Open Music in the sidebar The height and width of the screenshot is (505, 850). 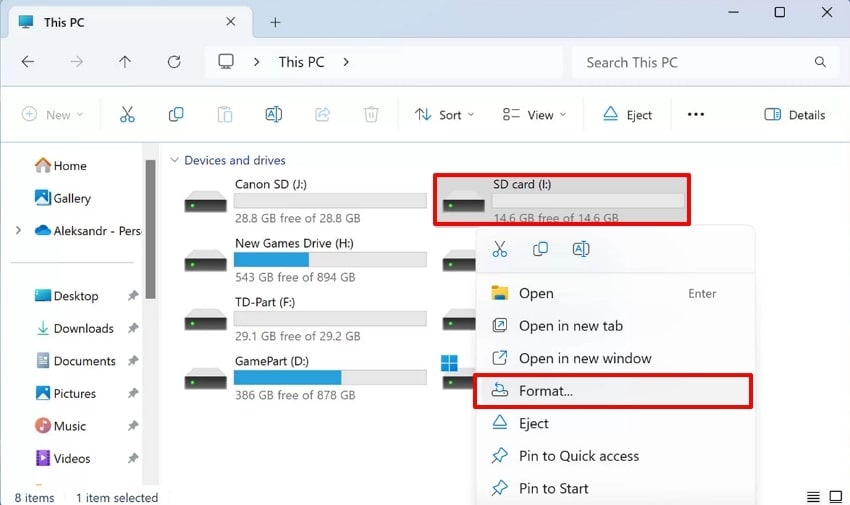pyautogui.click(x=60, y=425)
